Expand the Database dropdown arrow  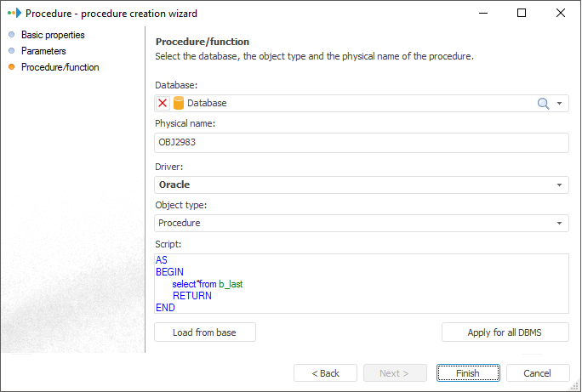[x=560, y=103]
